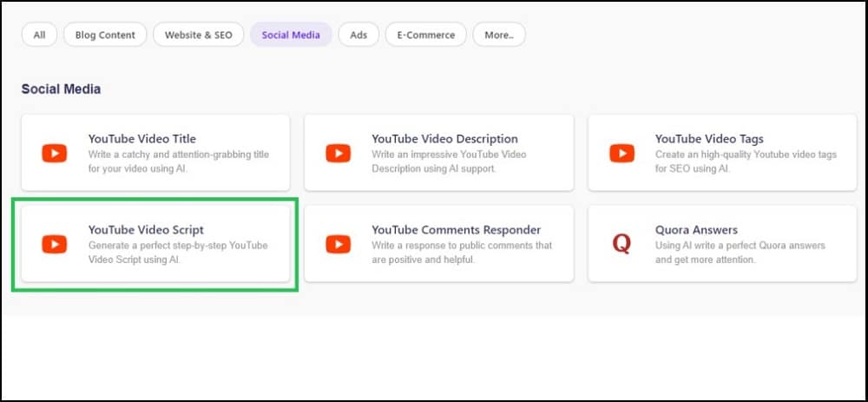
Task: Open the YouTube Comments Responder tool
Action: [439, 244]
